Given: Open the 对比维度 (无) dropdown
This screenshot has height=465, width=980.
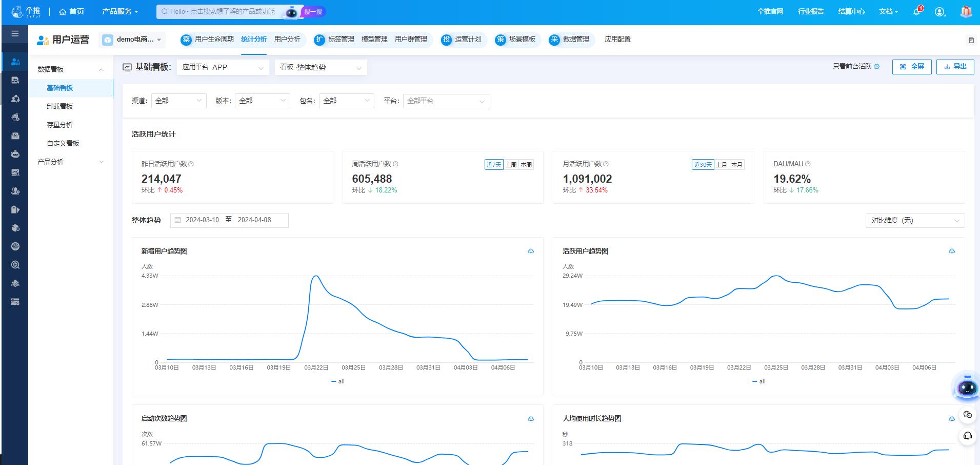Looking at the screenshot, I should (x=915, y=221).
